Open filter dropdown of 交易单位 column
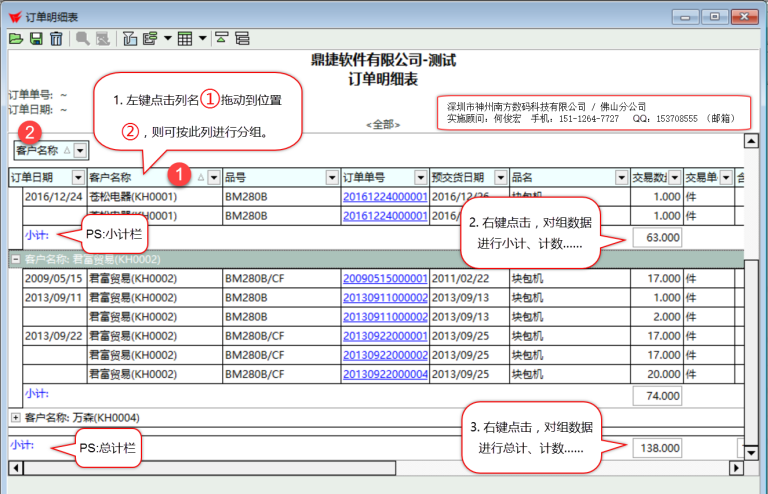 726,177
